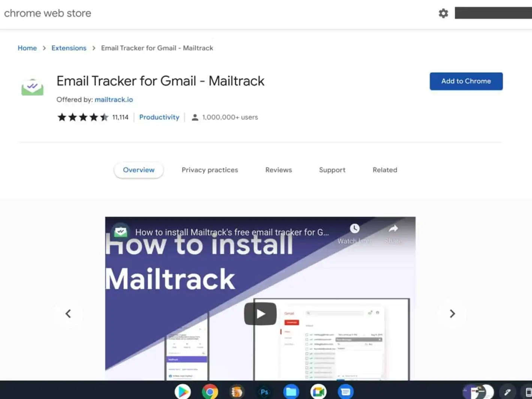Click the "Email Tracker for Gmail - Mailtrack" breadcrumb text
Viewport: 532px width, 399px height.
pyautogui.click(x=157, y=48)
